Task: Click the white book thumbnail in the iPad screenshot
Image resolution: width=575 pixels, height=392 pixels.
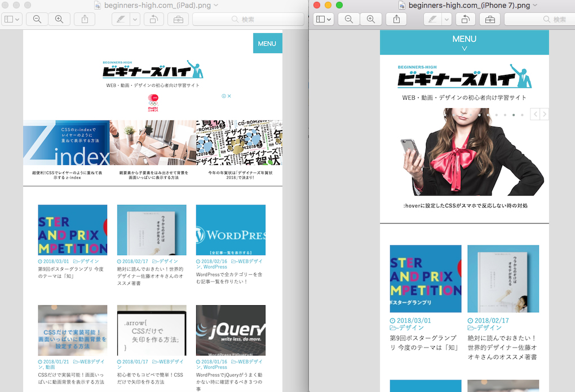Action: click(x=152, y=230)
